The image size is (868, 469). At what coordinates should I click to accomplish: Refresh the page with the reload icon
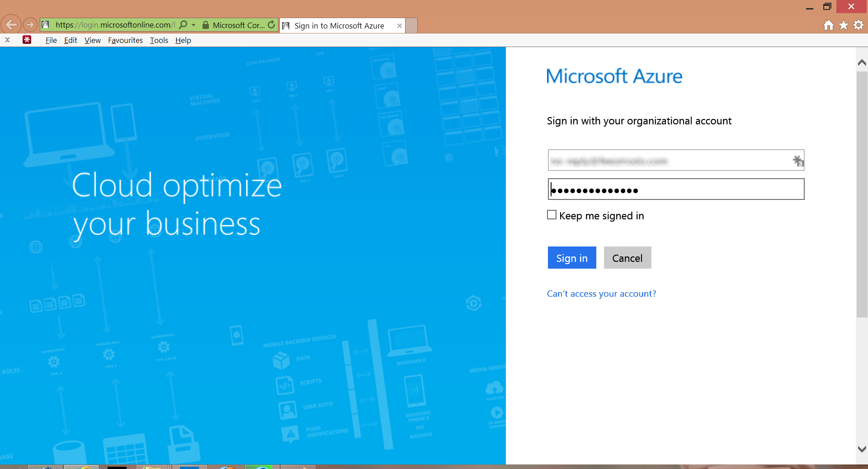pyautogui.click(x=271, y=25)
